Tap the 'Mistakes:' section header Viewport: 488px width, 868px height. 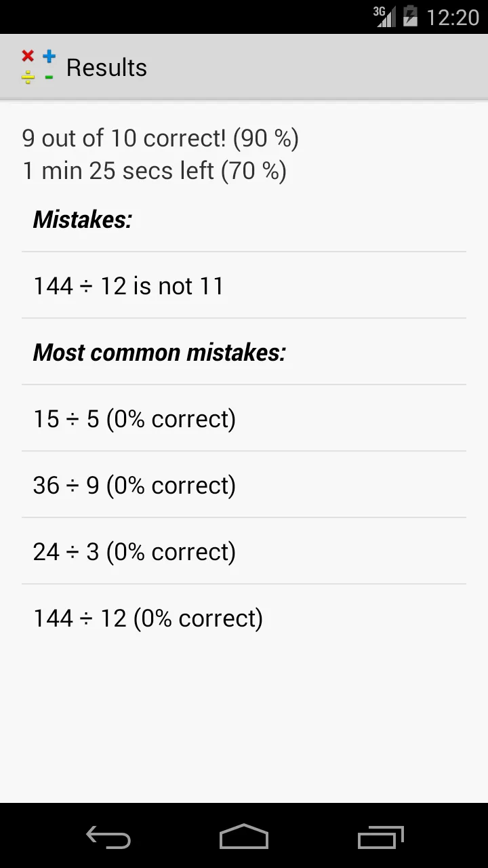tap(82, 220)
